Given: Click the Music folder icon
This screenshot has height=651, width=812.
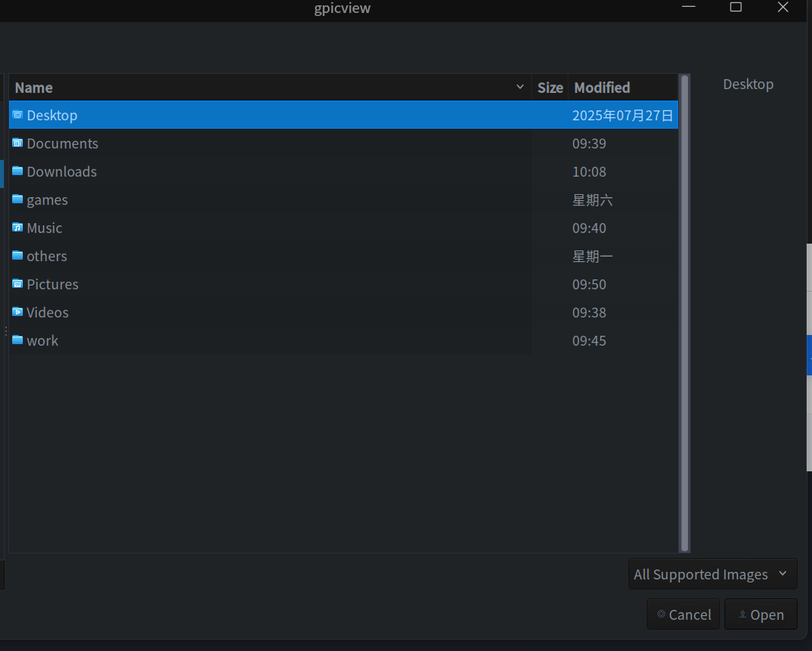Looking at the screenshot, I should pos(18,227).
